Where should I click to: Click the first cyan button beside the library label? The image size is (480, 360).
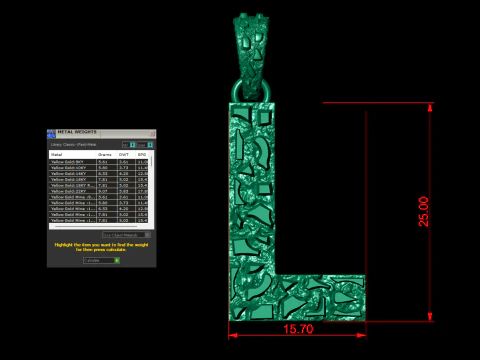[x=133, y=145]
